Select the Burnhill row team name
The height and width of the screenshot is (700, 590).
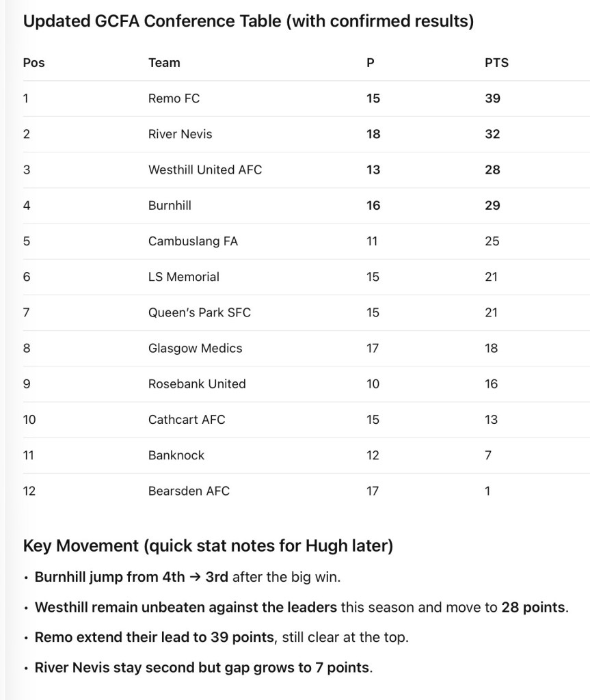pos(170,205)
